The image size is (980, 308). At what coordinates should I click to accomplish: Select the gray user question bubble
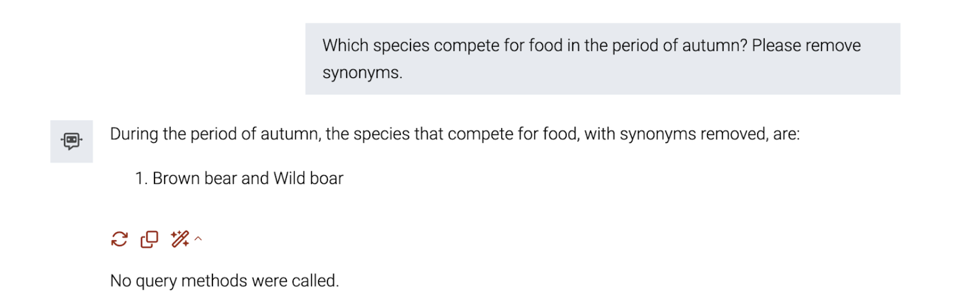(602, 59)
